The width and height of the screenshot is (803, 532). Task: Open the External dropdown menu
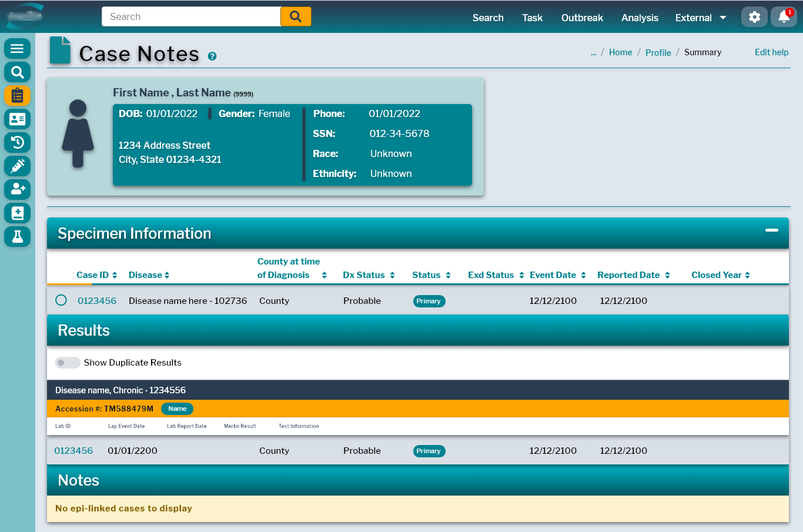(701, 18)
